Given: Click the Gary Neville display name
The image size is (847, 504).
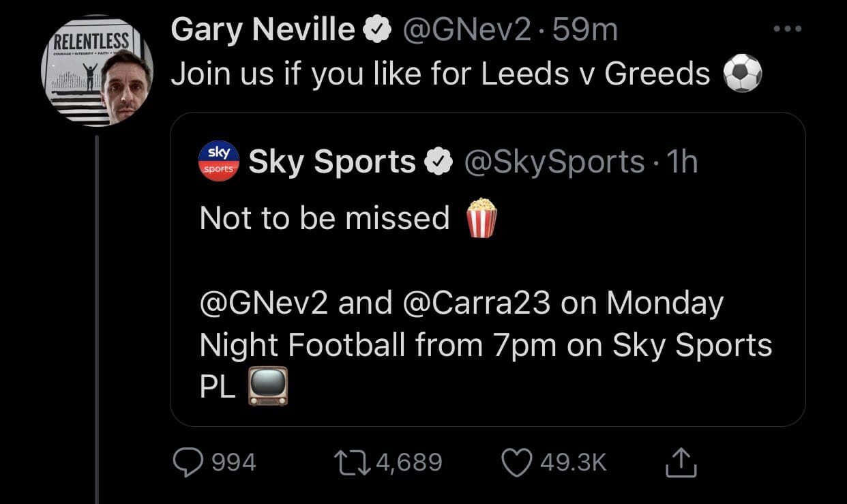Looking at the screenshot, I should tap(263, 30).
